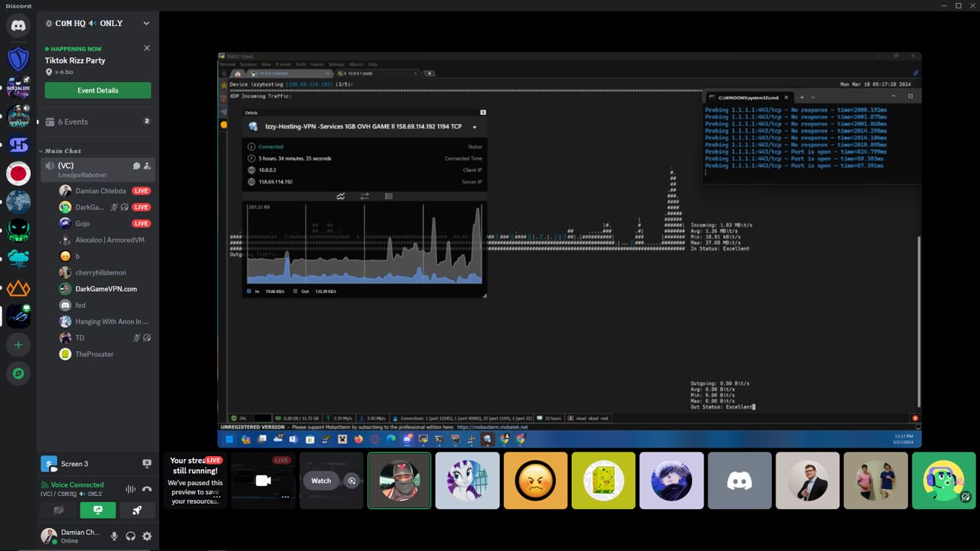980x551 pixels.
Task: Select the yellow sponge avatar participant tile
Action: 603,481
